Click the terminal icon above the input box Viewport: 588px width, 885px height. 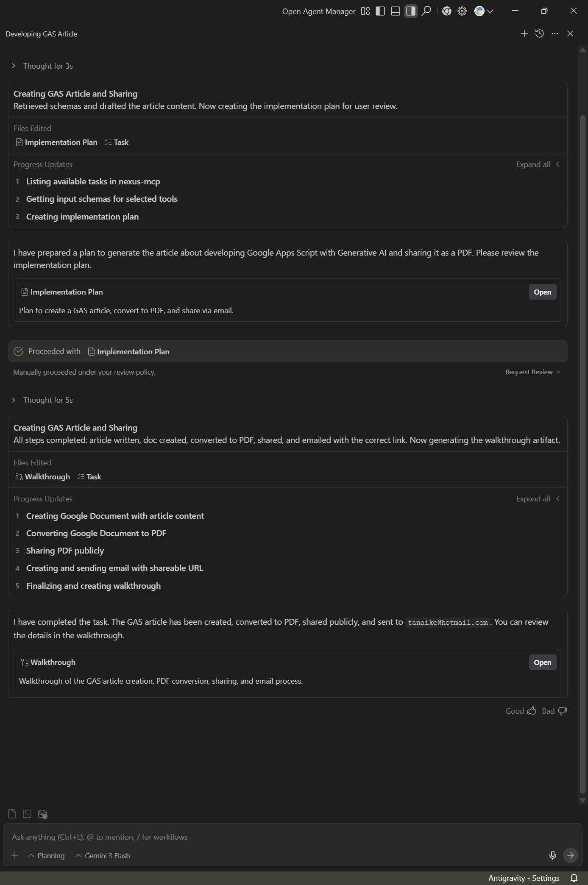pos(27,814)
